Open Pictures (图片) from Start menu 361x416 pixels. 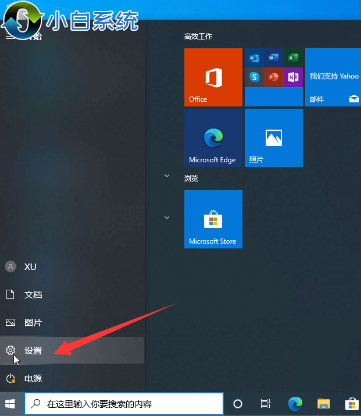click(x=72, y=323)
